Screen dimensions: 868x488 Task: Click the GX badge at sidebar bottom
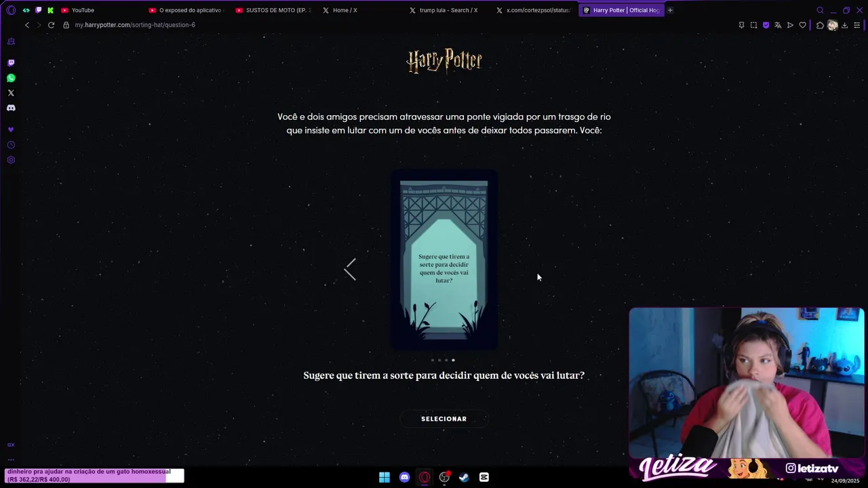11,445
